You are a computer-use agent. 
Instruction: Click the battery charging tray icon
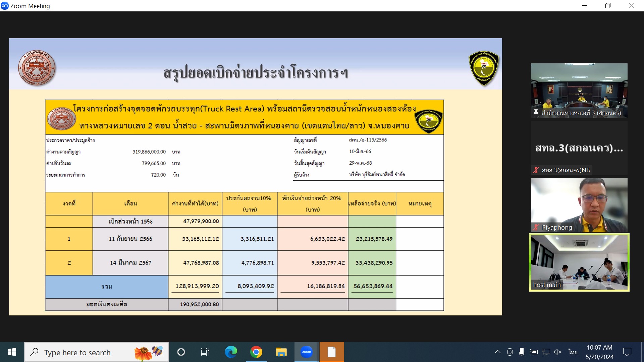[x=534, y=352]
